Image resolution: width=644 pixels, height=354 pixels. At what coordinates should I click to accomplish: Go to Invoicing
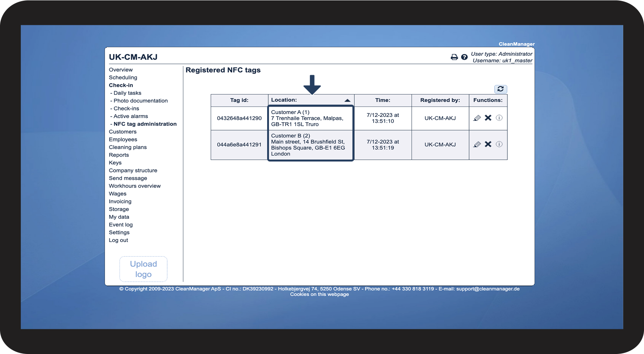(120, 201)
